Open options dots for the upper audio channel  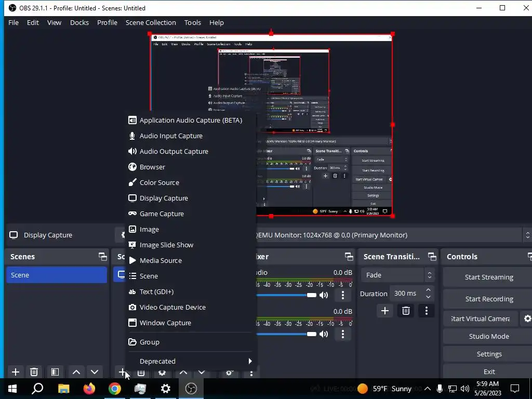pos(343,295)
